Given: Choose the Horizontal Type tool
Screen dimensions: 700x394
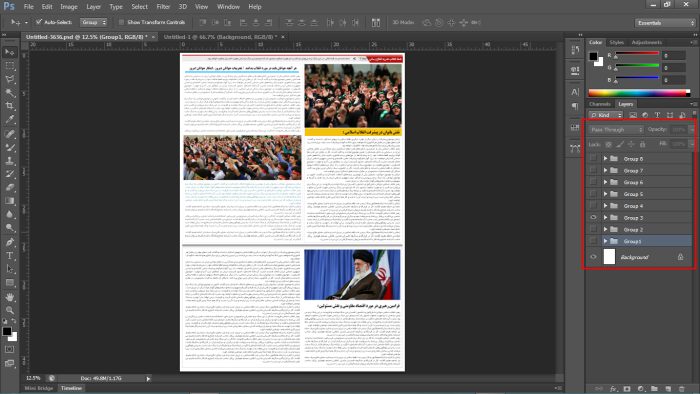Looking at the screenshot, I should click(9, 256).
